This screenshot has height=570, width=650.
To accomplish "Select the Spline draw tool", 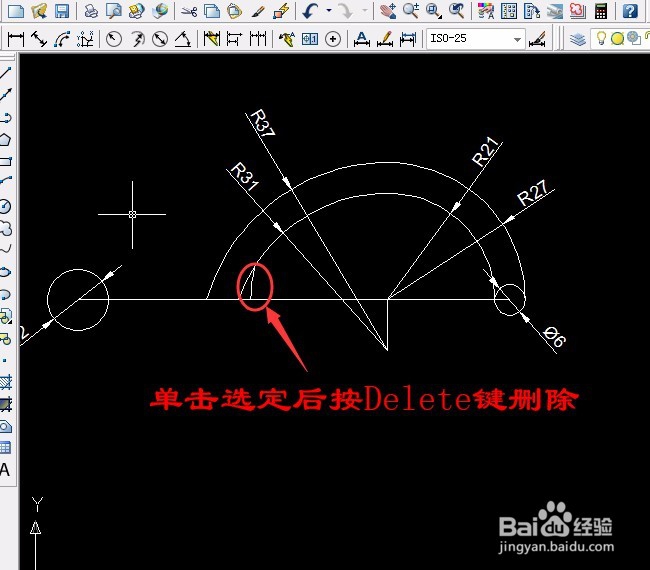I will click(x=6, y=250).
